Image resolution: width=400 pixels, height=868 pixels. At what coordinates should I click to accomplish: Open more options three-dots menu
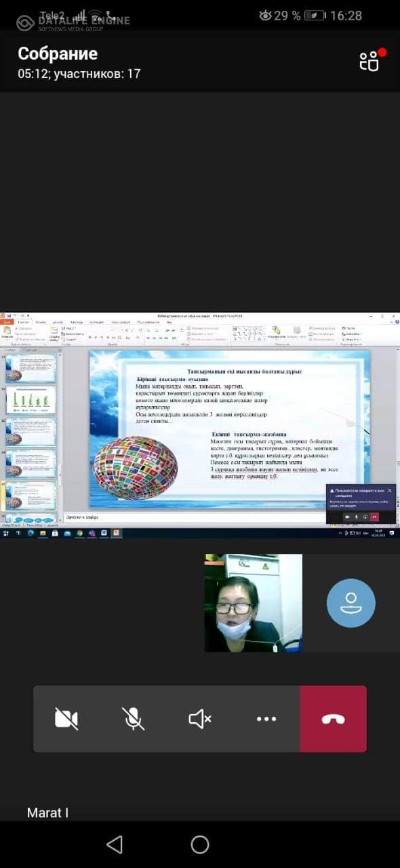tap(266, 719)
